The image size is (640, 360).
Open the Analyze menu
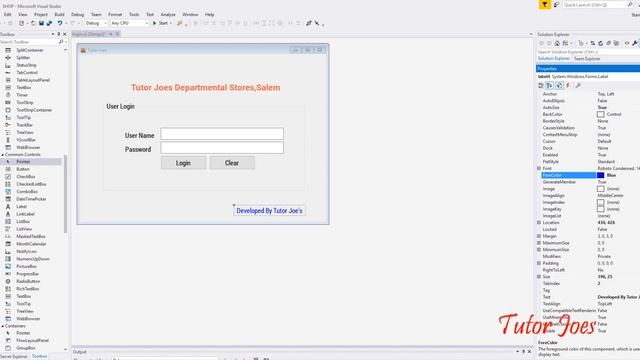tap(168, 14)
